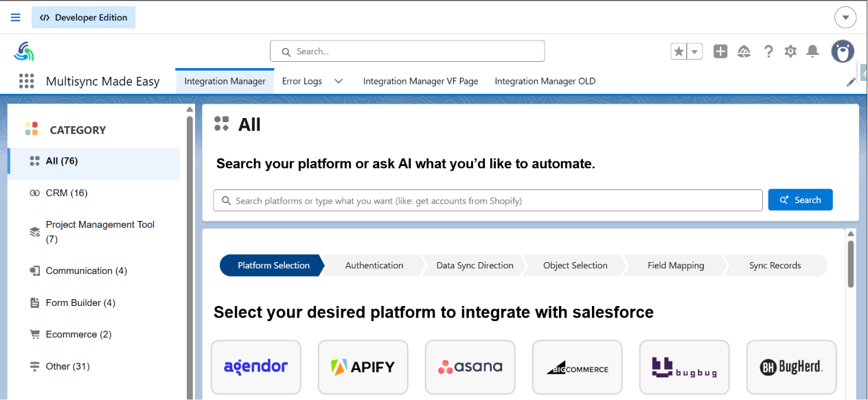Open the Notifications bell
868x400 pixels.
coord(812,51)
